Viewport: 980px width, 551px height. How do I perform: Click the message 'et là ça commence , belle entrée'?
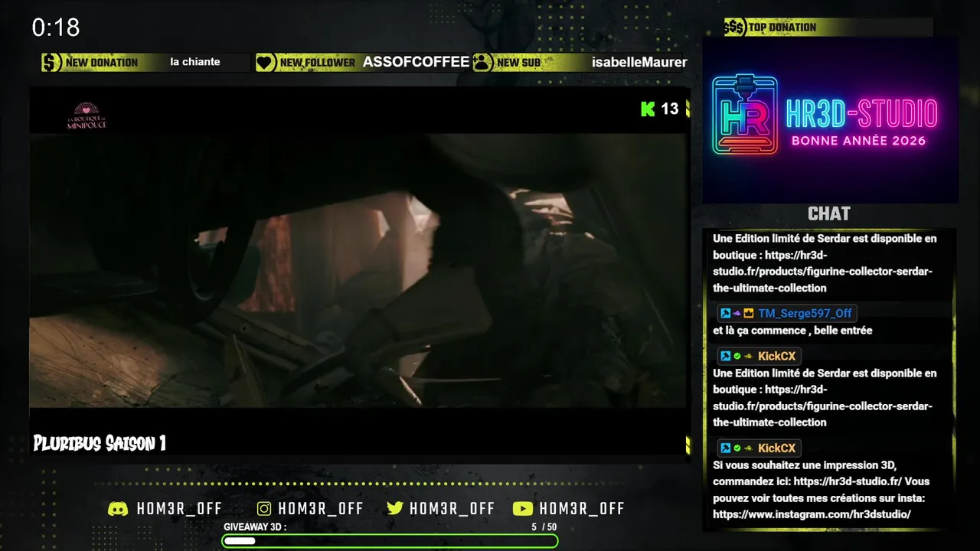(792, 331)
